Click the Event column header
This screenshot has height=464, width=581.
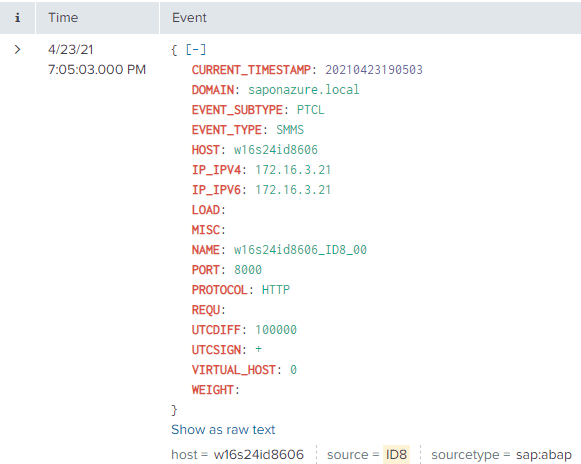point(189,18)
